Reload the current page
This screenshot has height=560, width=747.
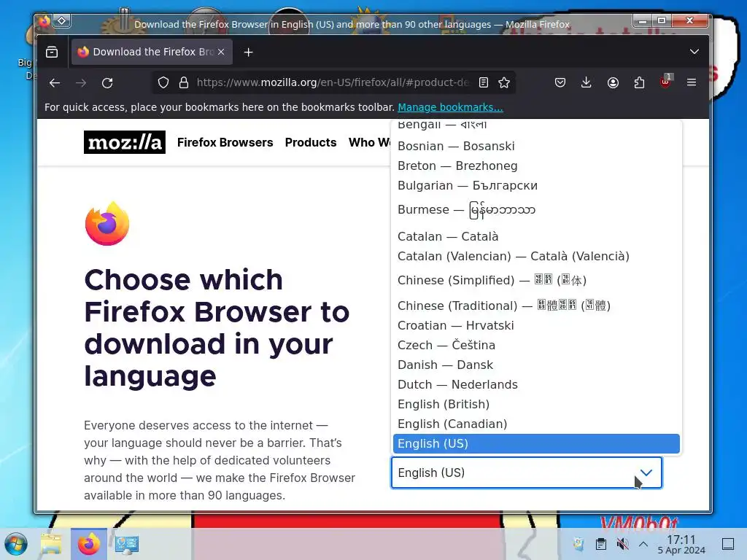pos(107,83)
